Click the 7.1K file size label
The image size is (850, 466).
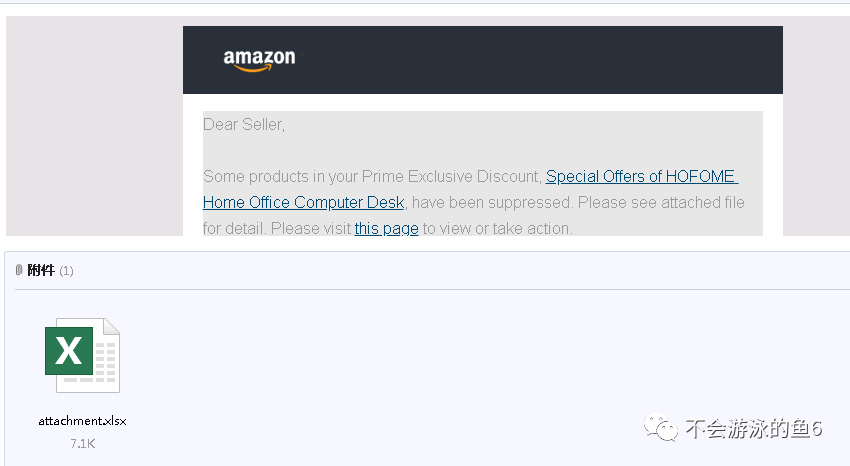pos(82,442)
